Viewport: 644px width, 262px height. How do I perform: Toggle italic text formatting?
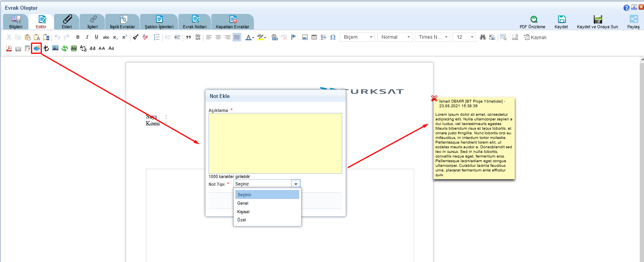(87, 37)
